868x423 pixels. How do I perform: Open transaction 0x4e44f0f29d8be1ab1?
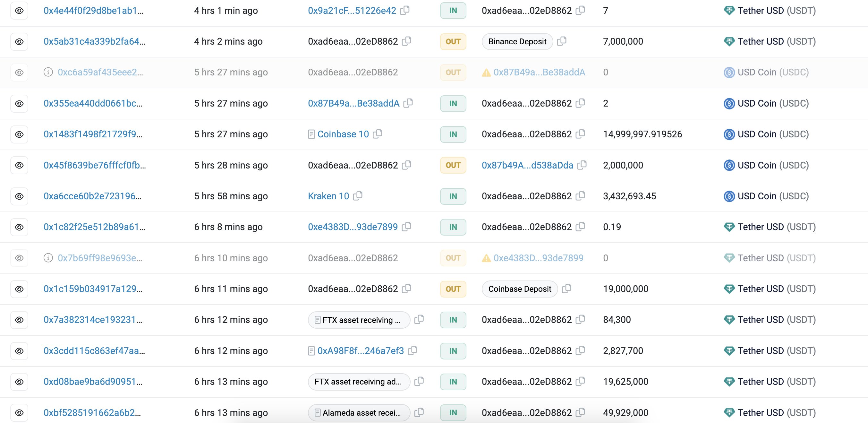click(93, 11)
